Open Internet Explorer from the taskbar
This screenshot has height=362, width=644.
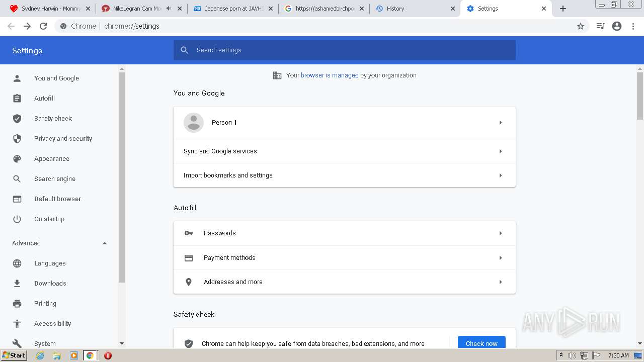click(x=40, y=355)
